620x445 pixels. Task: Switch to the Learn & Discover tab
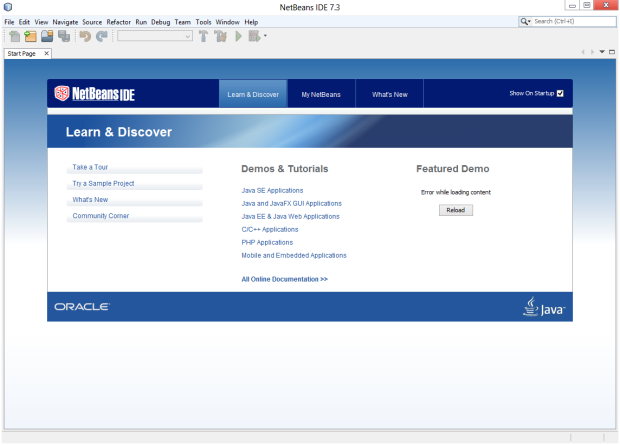[x=253, y=94]
